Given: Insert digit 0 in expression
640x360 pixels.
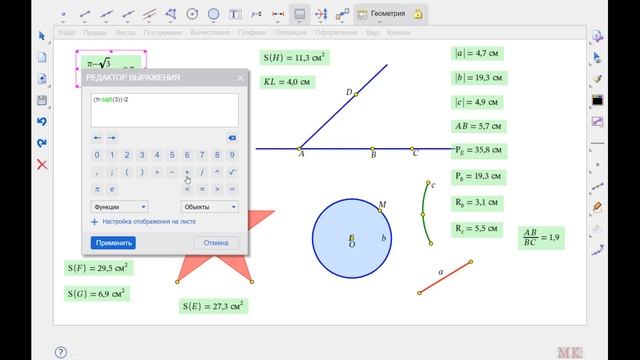Looking at the screenshot, I should coord(97,155).
